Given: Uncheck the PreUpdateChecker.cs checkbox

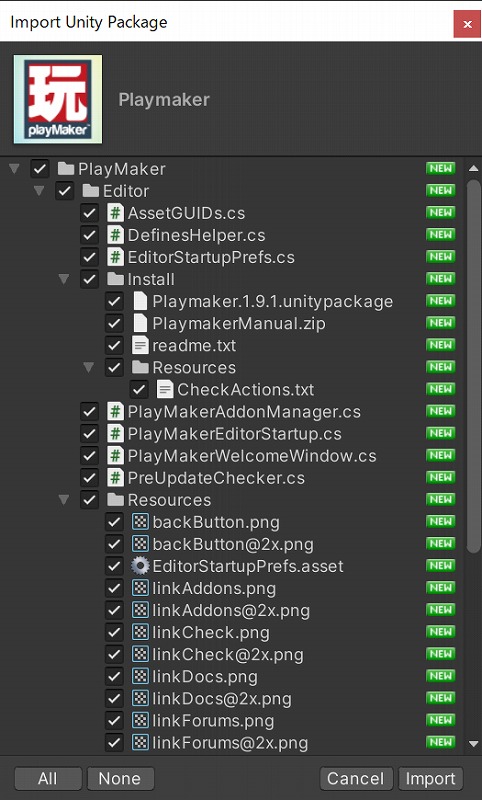Looking at the screenshot, I should pyautogui.click(x=89, y=478).
